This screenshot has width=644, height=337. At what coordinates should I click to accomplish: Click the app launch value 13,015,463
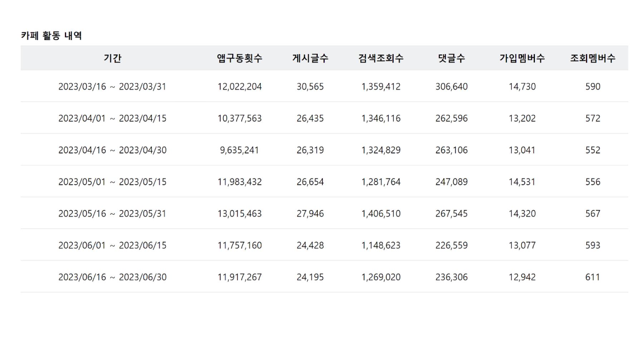tap(239, 214)
